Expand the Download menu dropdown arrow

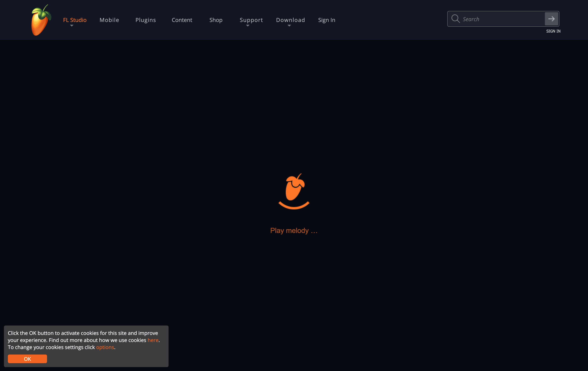pyautogui.click(x=289, y=26)
